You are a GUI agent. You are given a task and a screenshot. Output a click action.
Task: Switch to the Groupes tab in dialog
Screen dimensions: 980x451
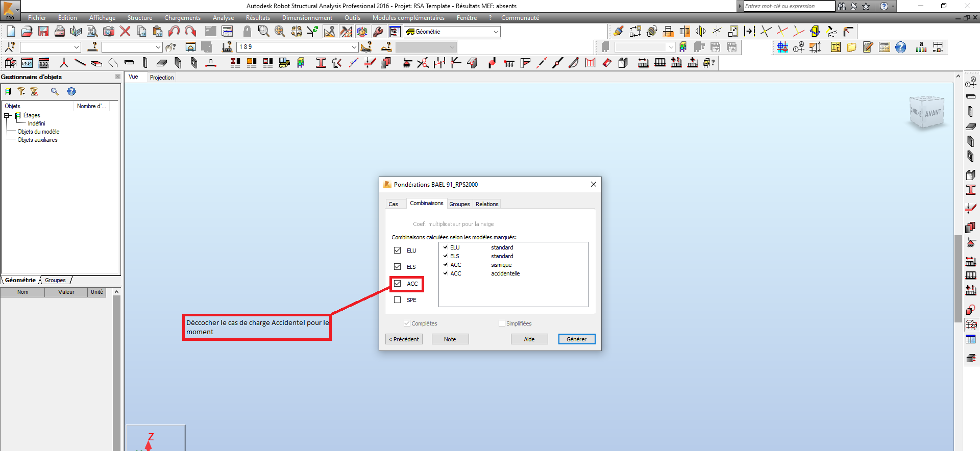click(x=459, y=204)
